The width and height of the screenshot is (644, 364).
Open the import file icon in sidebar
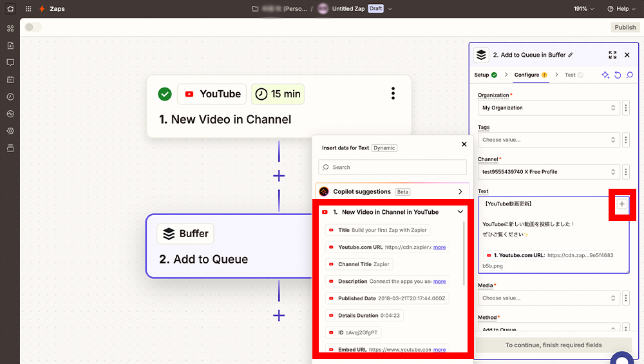click(x=10, y=45)
